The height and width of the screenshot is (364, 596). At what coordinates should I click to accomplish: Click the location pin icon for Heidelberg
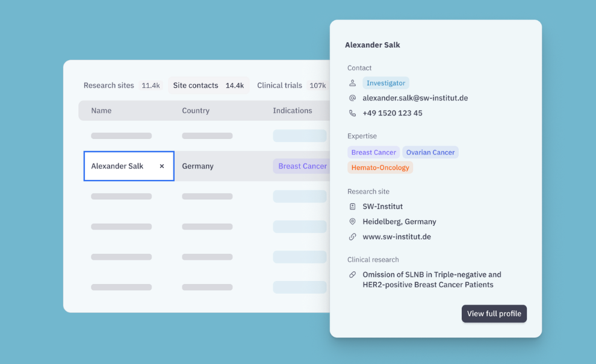click(x=353, y=221)
